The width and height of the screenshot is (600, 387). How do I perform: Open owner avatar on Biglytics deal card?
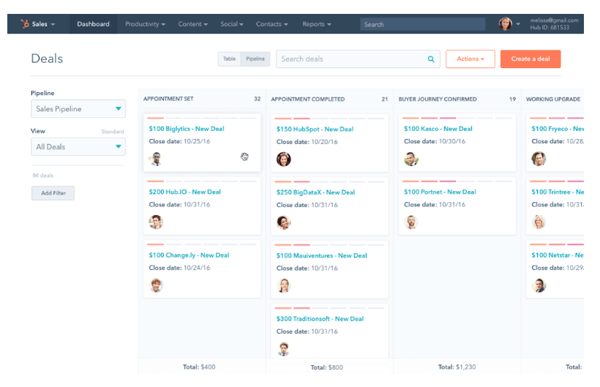[156, 158]
